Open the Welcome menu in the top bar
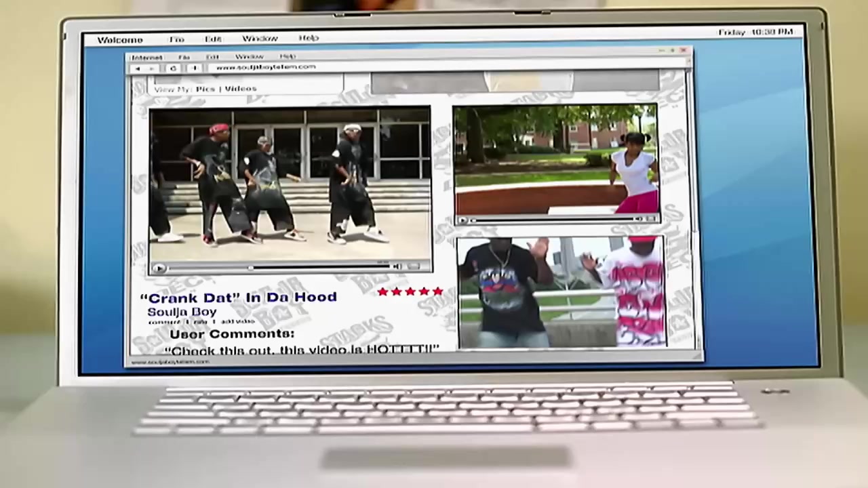 pyautogui.click(x=120, y=40)
